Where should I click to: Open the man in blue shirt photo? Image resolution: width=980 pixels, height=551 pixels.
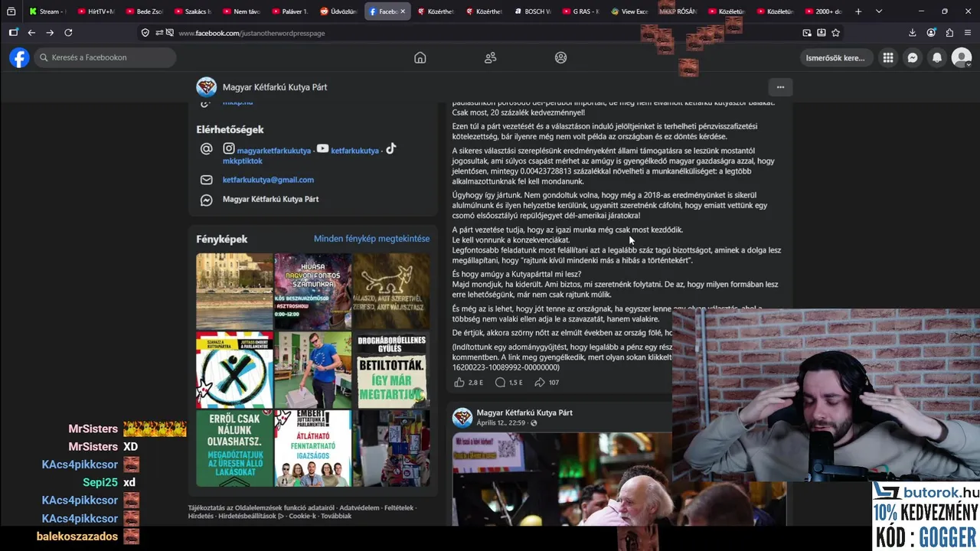pyautogui.click(x=313, y=370)
